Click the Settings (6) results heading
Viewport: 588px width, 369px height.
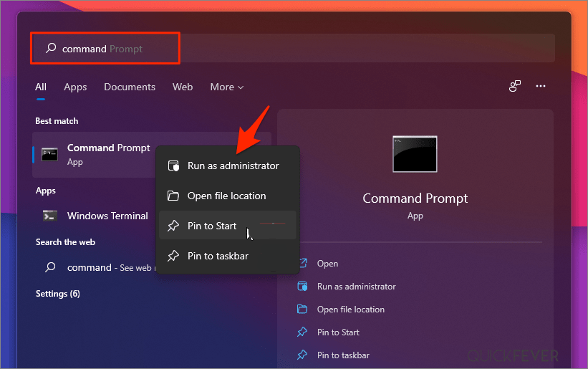(x=58, y=294)
